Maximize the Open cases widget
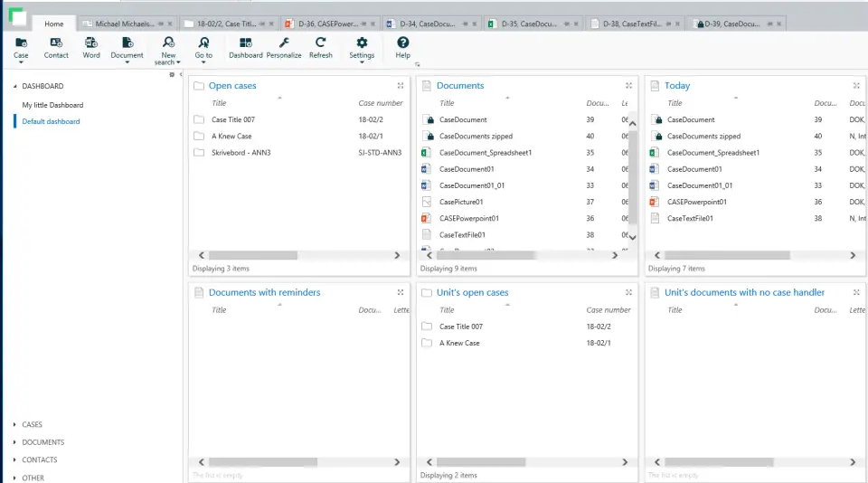Image resolution: width=868 pixels, height=483 pixels. (401, 85)
